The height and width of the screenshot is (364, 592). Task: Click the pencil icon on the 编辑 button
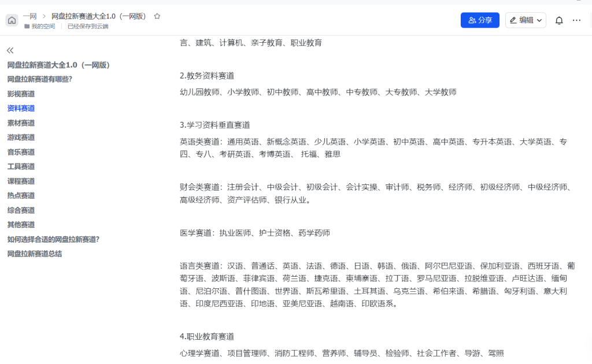[x=515, y=20]
